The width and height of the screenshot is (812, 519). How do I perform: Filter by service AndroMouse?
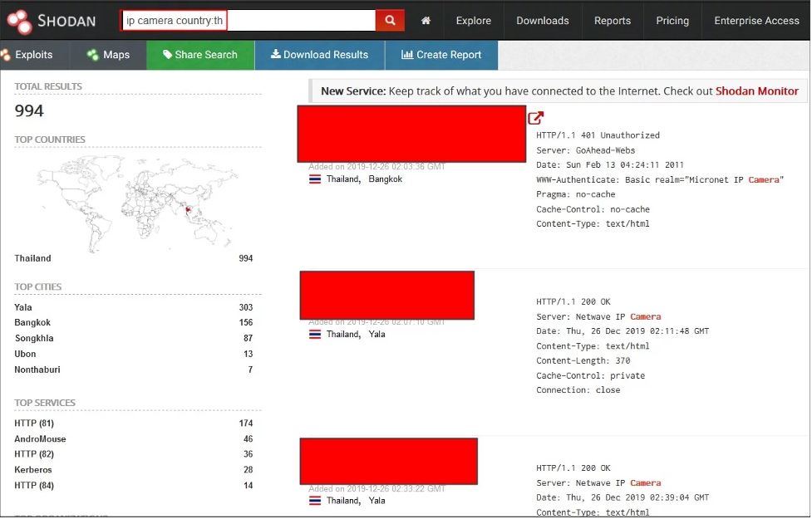pos(41,438)
